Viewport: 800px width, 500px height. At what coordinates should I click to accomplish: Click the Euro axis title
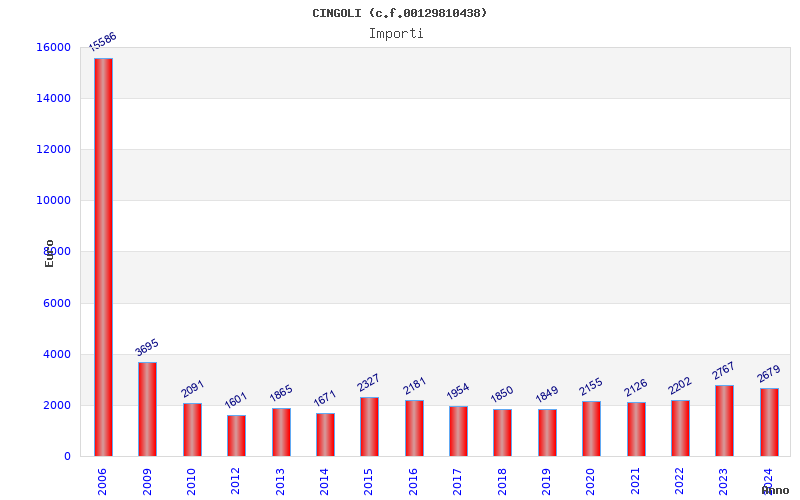point(49,253)
